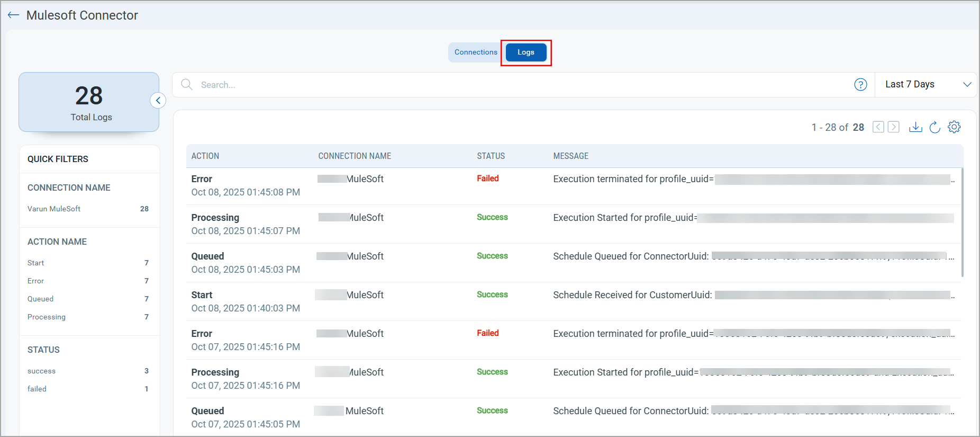
Task: Open Error log from Oct 07 01:45:16 PM
Action: coord(574,341)
